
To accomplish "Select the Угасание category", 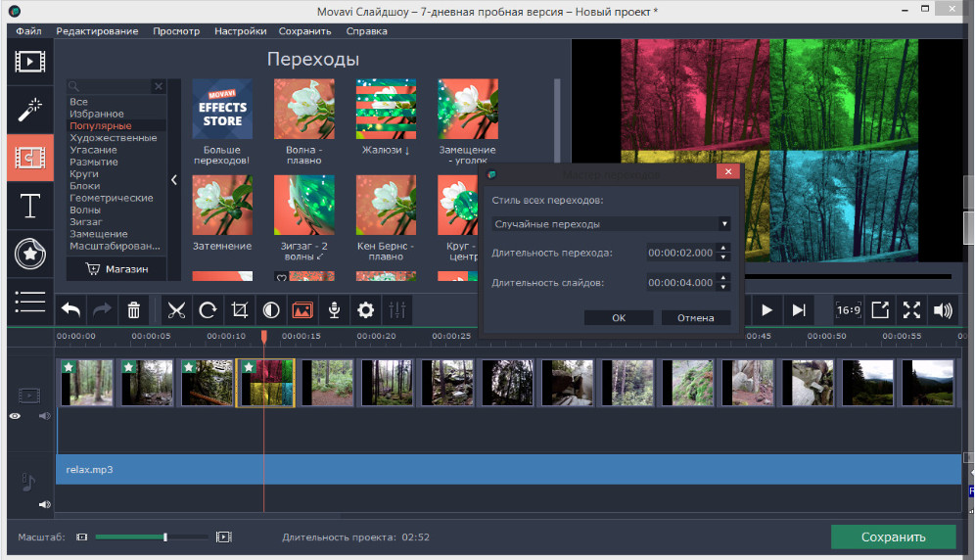I will point(93,150).
